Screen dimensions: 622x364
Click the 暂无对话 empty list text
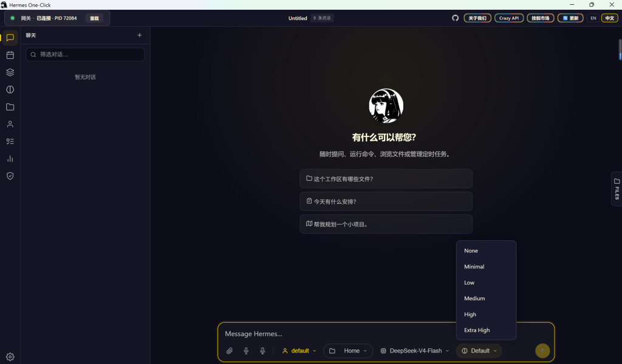85,77
